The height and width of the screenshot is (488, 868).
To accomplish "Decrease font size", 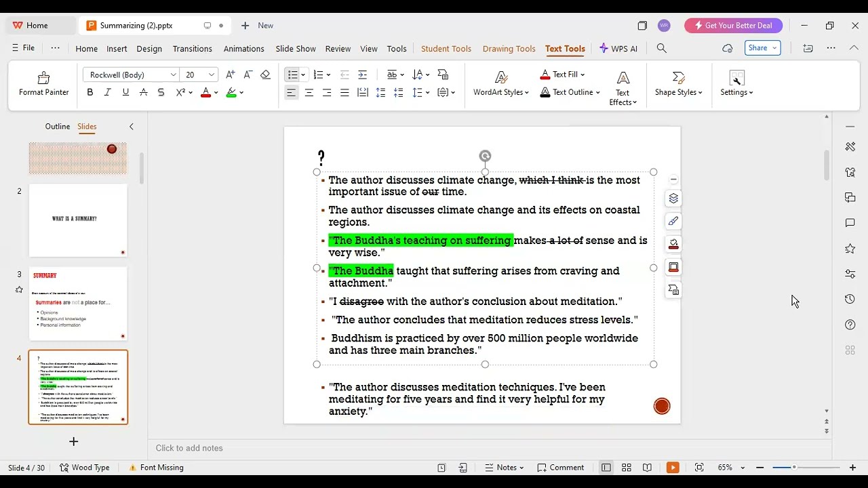I will (248, 75).
